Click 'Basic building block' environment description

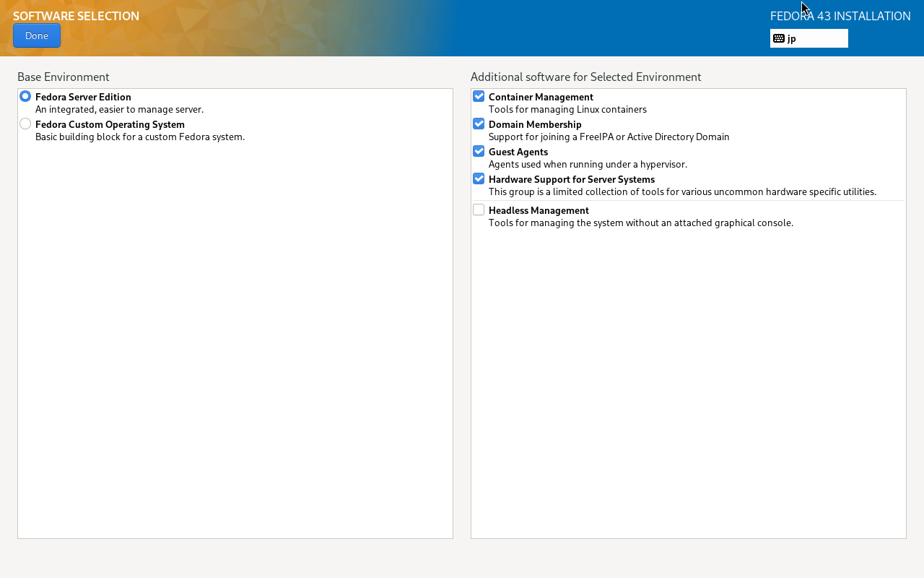(140, 137)
